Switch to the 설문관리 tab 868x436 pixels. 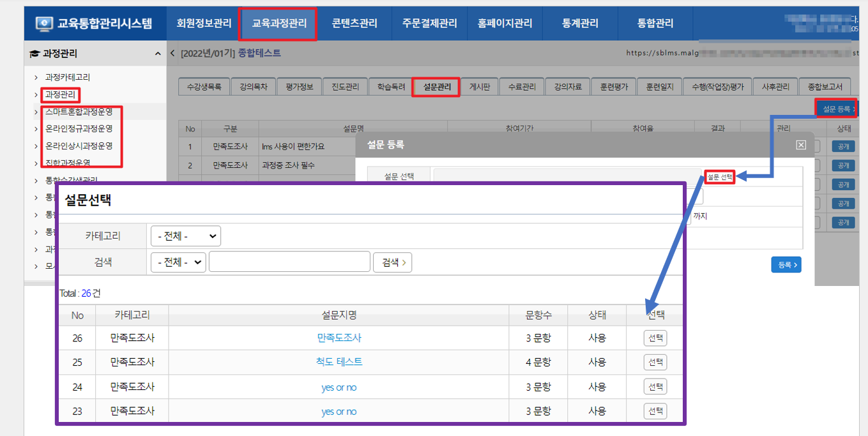tap(437, 87)
